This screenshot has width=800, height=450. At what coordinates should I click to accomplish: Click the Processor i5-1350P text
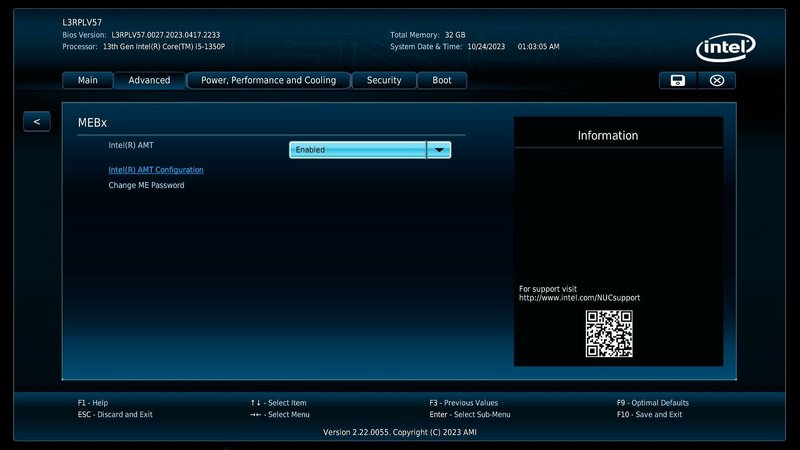click(164, 46)
